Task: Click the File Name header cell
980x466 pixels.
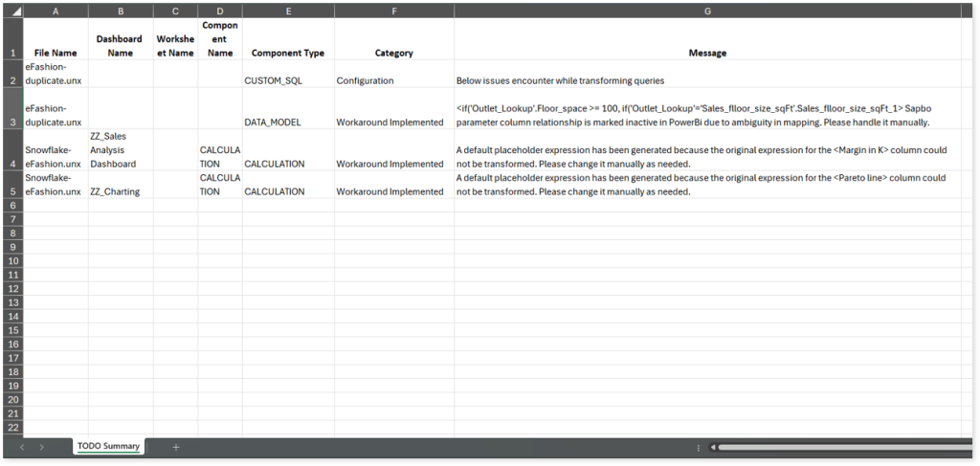Action: point(55,53)
